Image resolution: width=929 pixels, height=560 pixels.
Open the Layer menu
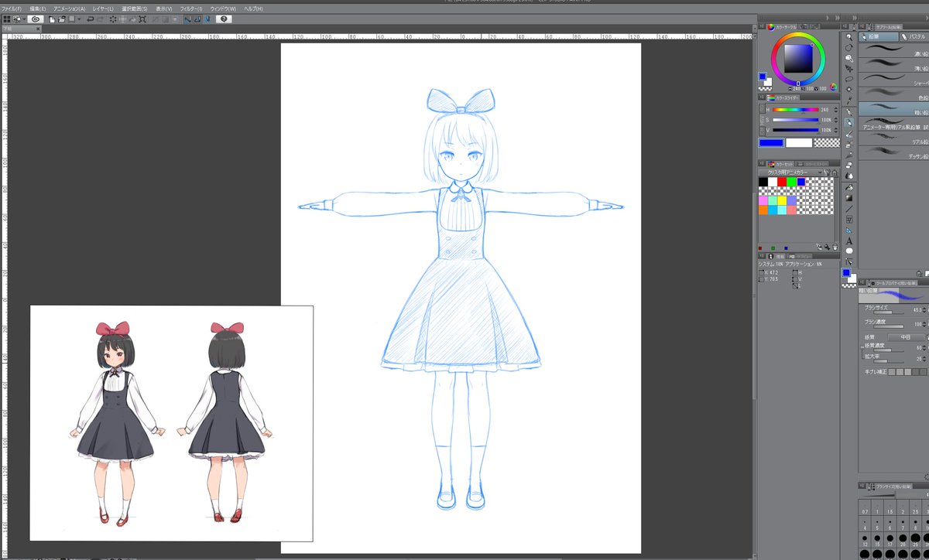pyautogui.click(x=103, y=9)
